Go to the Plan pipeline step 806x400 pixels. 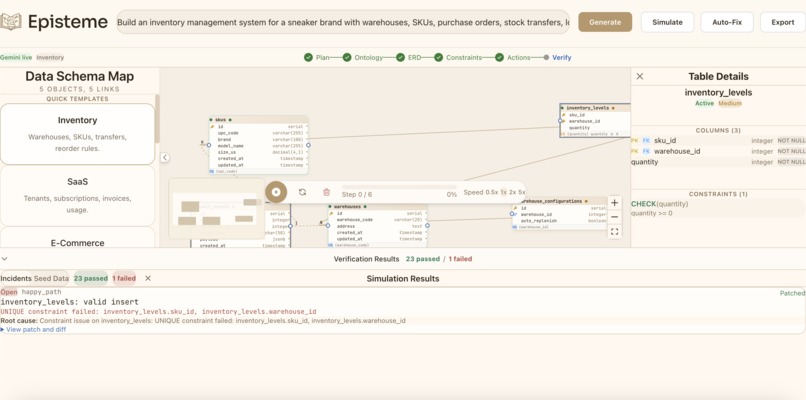[x=322, y=58]
